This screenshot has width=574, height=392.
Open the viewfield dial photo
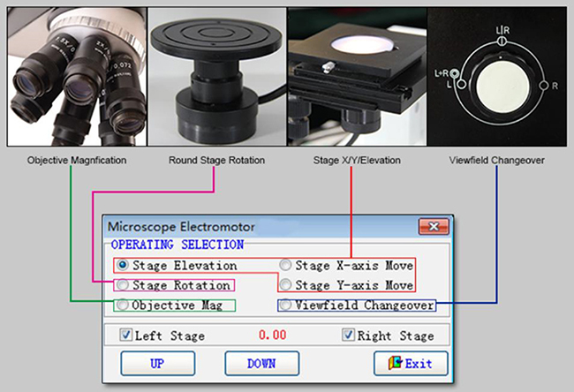coord(497,77)
